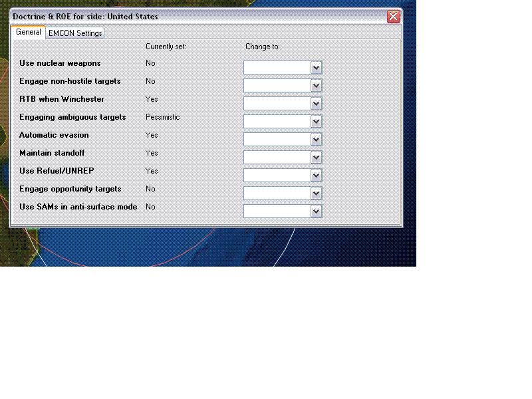Click the 'Currently set' column header
Image resolution: width=532 pixels, height=399 pixels.
point(165,47)
